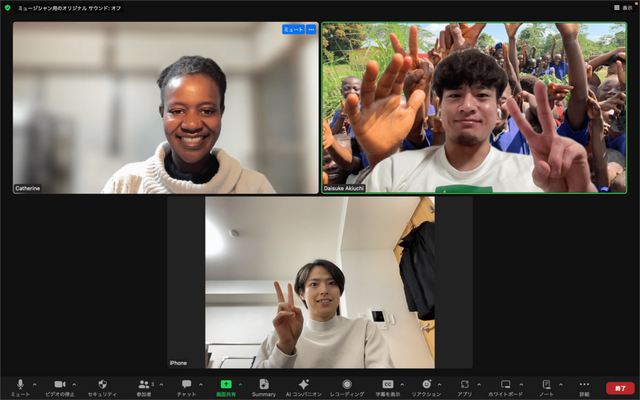Open the View (表示) menu

(x=621, y=7)
